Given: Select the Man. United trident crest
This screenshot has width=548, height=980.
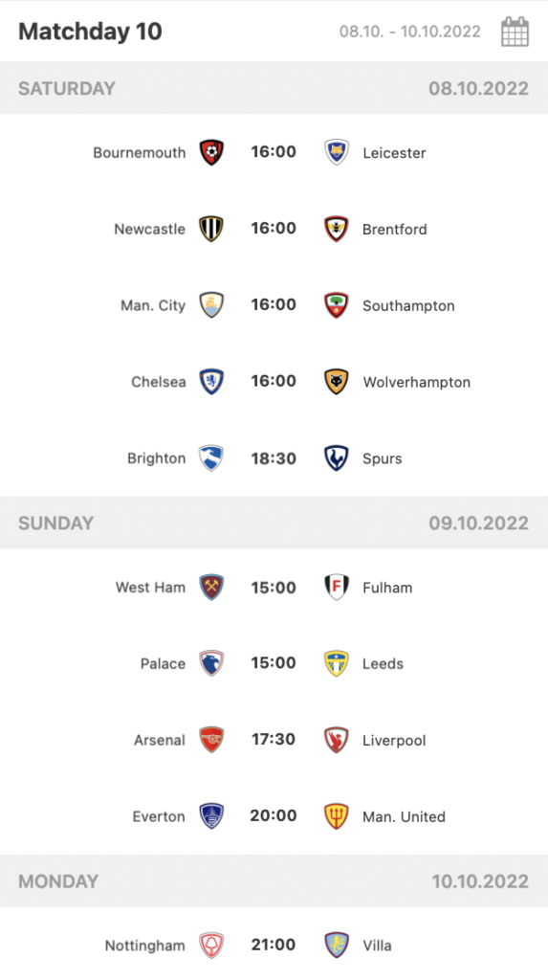Looking at the screenshot, I should (x=337, y=816).
